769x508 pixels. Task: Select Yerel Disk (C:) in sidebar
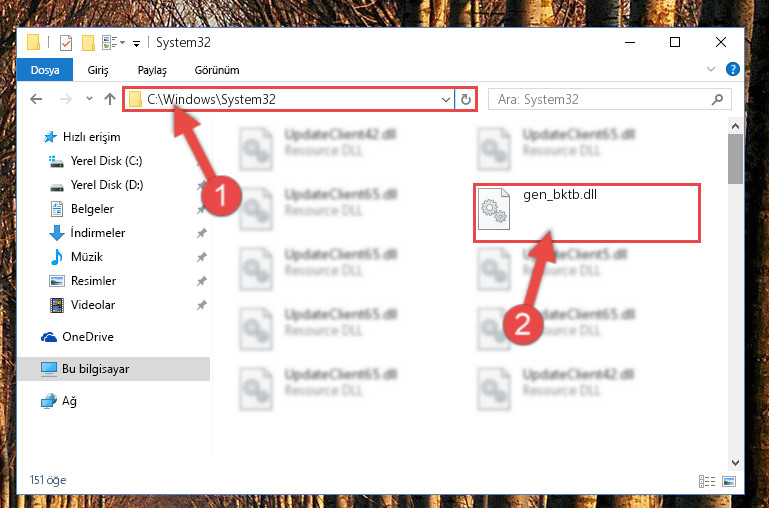pyautogui.click(x=106, y=161)
